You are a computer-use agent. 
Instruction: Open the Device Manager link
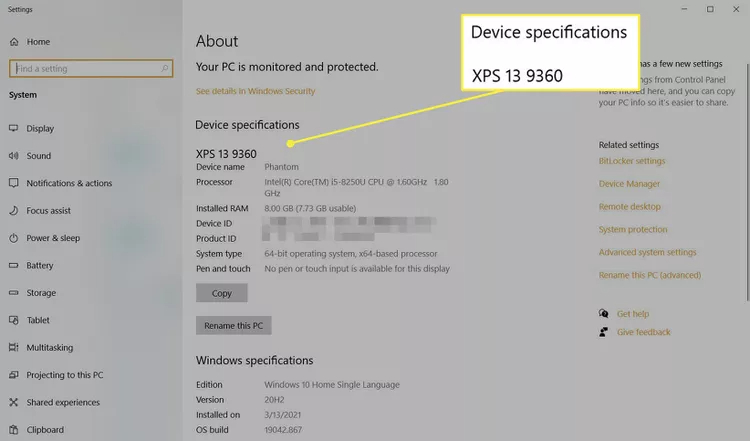pos(629,184)
